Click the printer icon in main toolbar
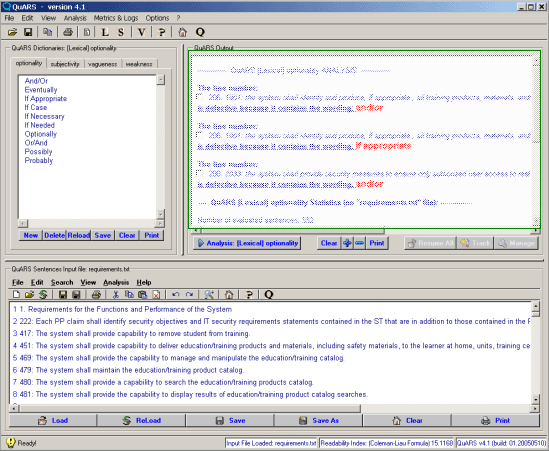549x451 pixels. [x=68, y=33]
